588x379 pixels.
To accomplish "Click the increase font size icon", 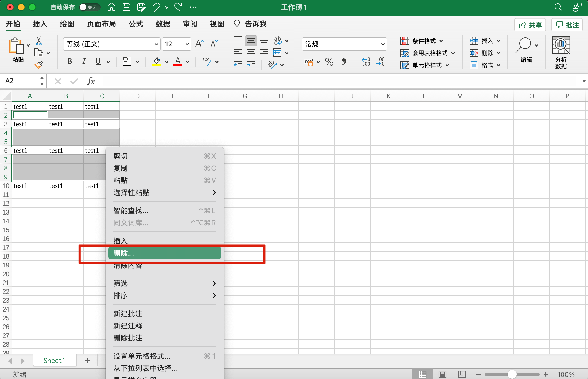I will coord(199,44).
